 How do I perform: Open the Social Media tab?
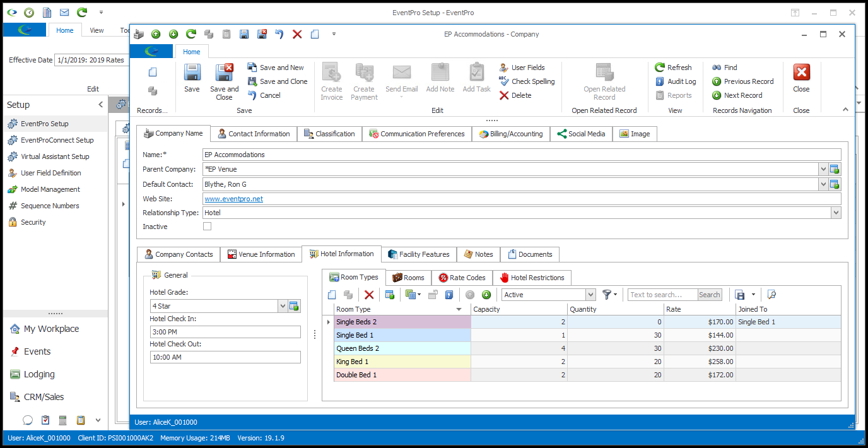coord(581,134)
